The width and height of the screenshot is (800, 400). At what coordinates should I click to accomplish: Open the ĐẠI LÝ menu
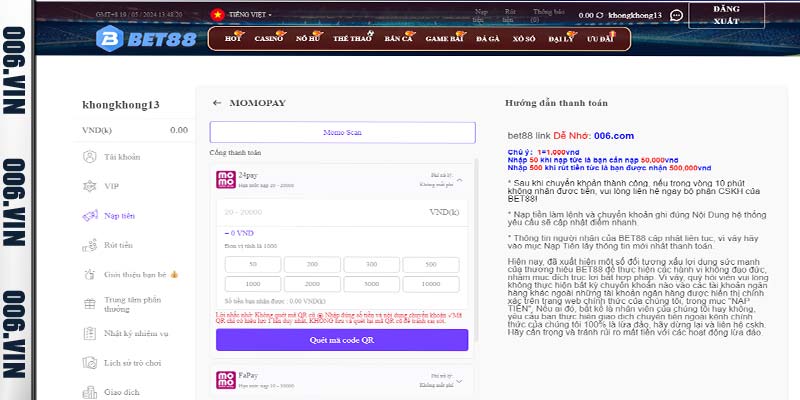coord(562,39)
